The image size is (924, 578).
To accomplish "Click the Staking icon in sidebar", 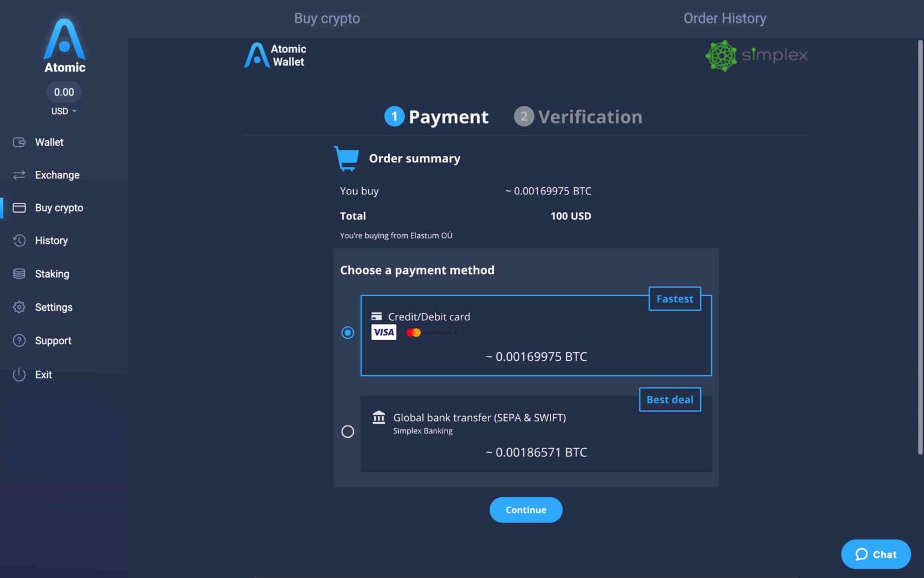I will click(x=19, y=273).
